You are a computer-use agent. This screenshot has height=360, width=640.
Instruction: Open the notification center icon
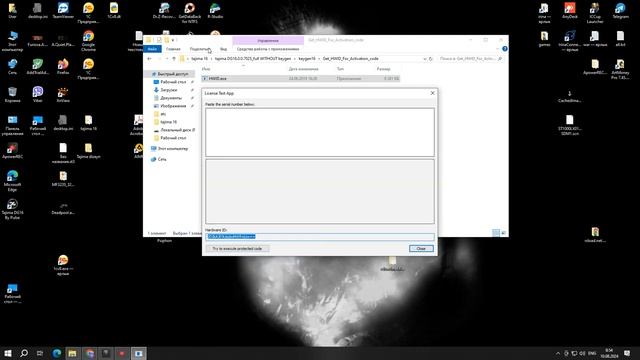[x=627, y=353]
